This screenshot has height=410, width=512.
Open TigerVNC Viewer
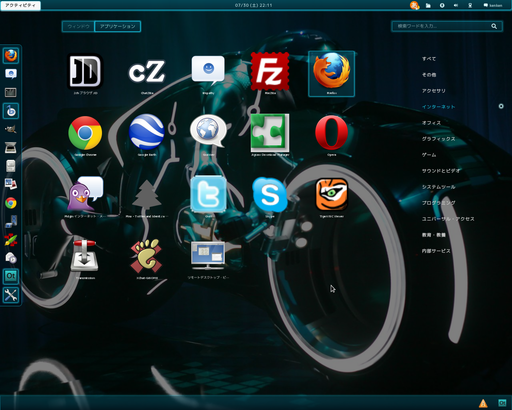331,195
